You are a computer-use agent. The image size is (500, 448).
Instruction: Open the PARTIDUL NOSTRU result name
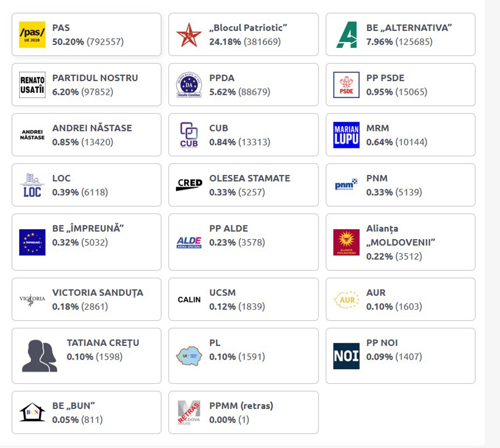pyautogui.click(x=95, y=78)
